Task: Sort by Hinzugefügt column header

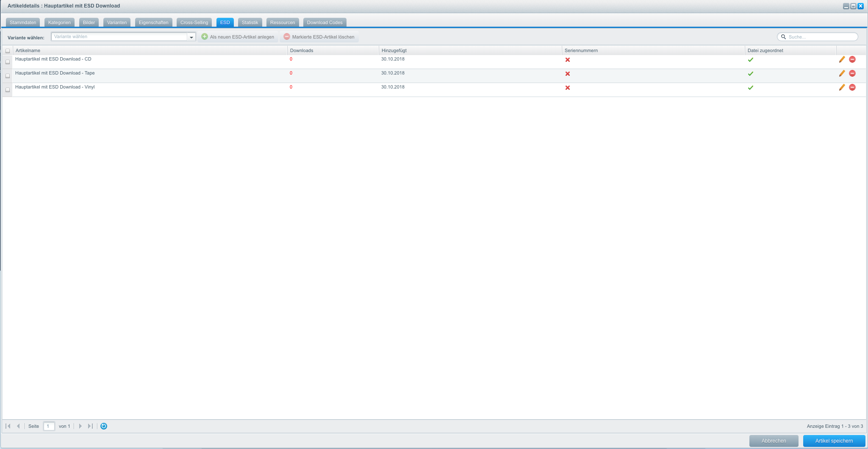Action: click(x=470, y=50)
